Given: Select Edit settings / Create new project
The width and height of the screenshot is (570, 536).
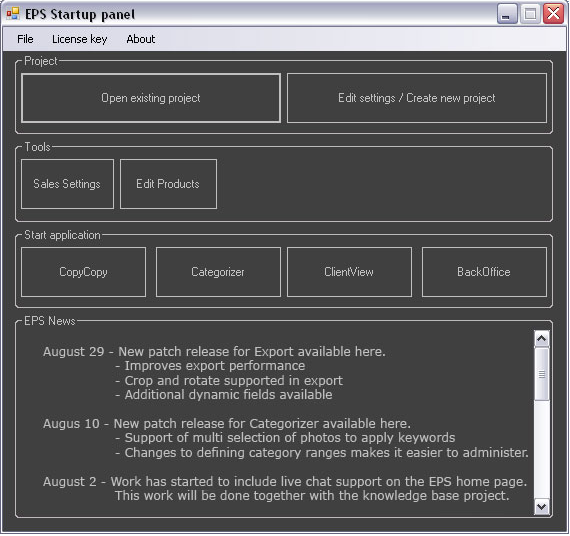Looking at the screenshot, I should click(417, 98).
